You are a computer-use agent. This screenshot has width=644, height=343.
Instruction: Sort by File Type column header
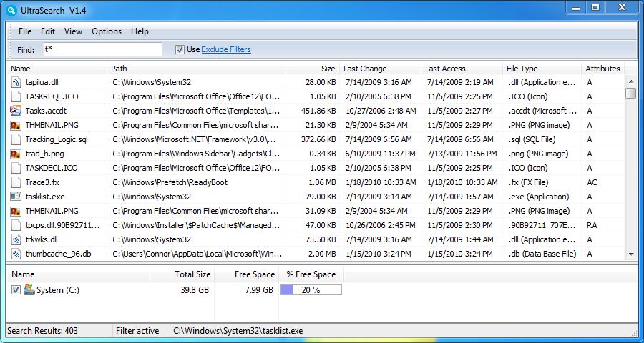(542, 69)
